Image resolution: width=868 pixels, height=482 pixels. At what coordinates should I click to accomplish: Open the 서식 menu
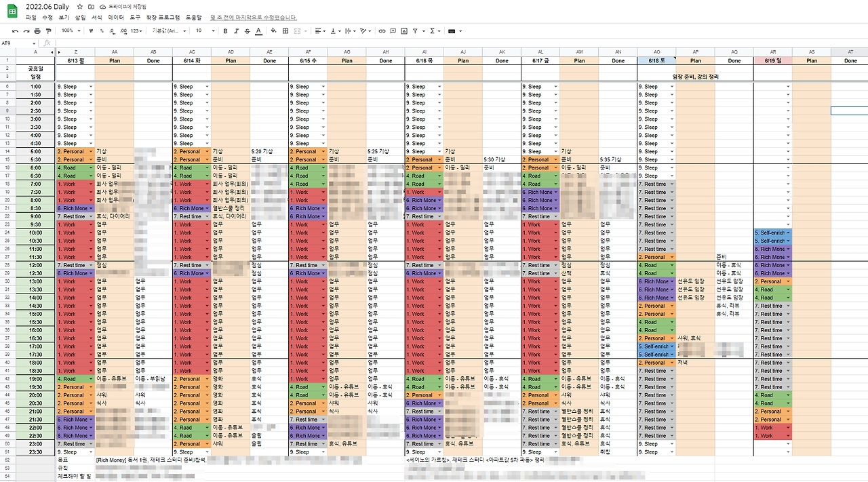pos(96,17)
